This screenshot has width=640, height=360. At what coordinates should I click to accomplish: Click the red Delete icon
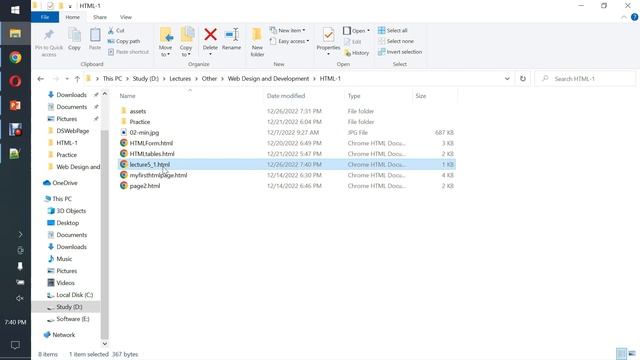pyautogui.click(x=210, y=34)
